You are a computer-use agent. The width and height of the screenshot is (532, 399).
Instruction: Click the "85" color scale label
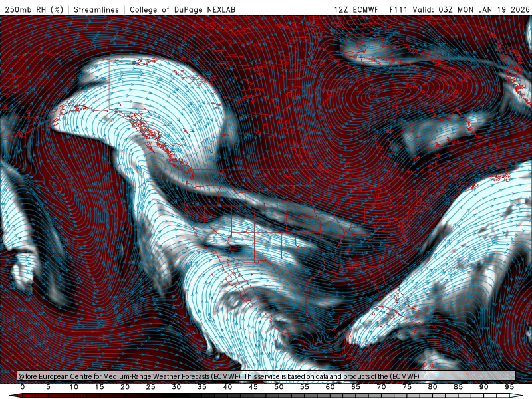[458, 387]
